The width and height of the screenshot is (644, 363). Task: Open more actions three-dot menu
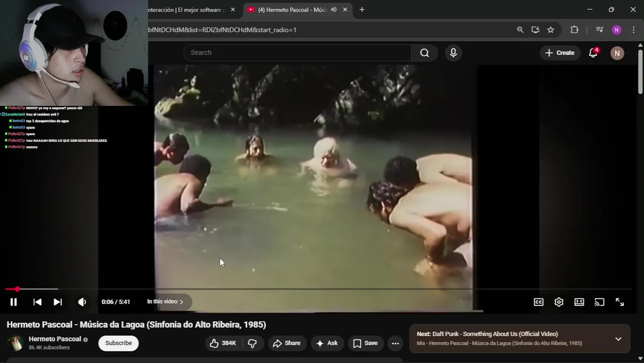(x=396, y=343)
